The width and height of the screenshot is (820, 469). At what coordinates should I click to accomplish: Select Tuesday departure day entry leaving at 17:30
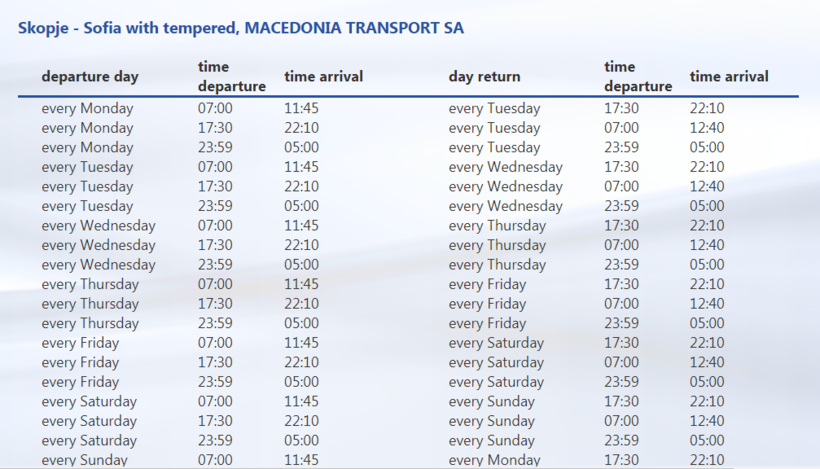pyautogui.click(x=87, y=186)
